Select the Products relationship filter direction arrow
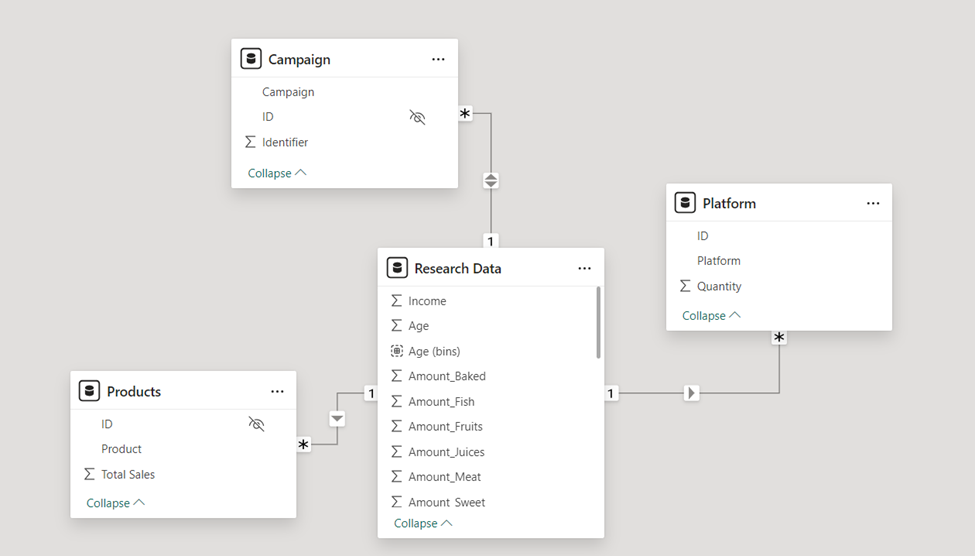975x556 pixels. [x=337, y=418]
